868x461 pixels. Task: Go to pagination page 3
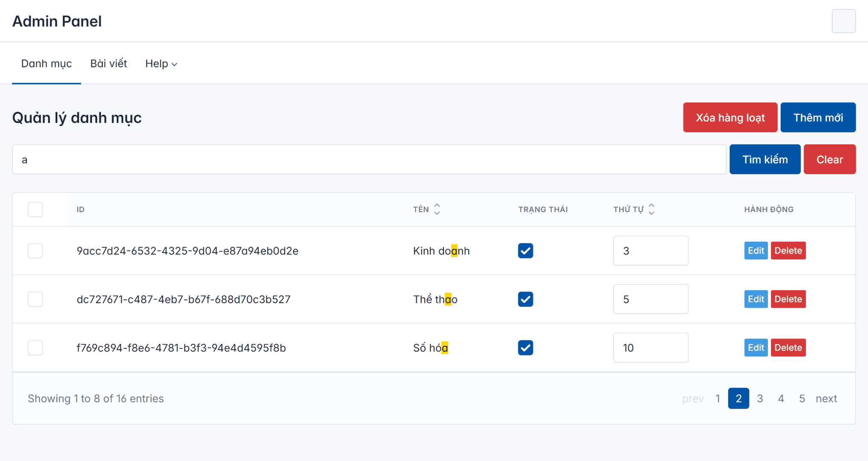pyautogui.click(x=760, y=398)
